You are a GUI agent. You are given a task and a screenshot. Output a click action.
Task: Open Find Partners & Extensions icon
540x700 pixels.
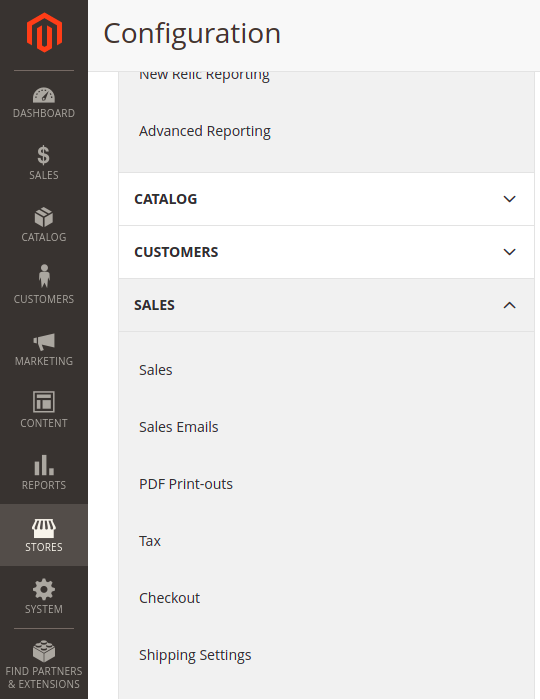click(x=44, y=651)
